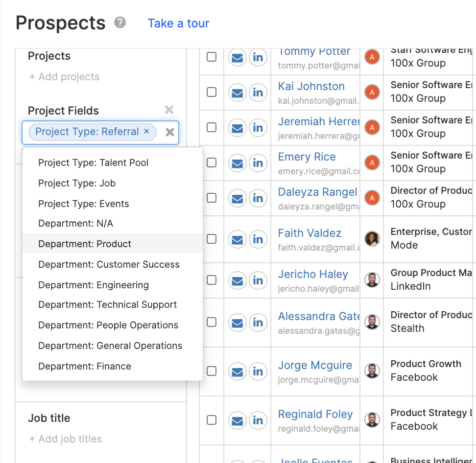Open LinkedIn icon for Jorge Mcguire
The image size is (476, 463).
coord(258,371)
